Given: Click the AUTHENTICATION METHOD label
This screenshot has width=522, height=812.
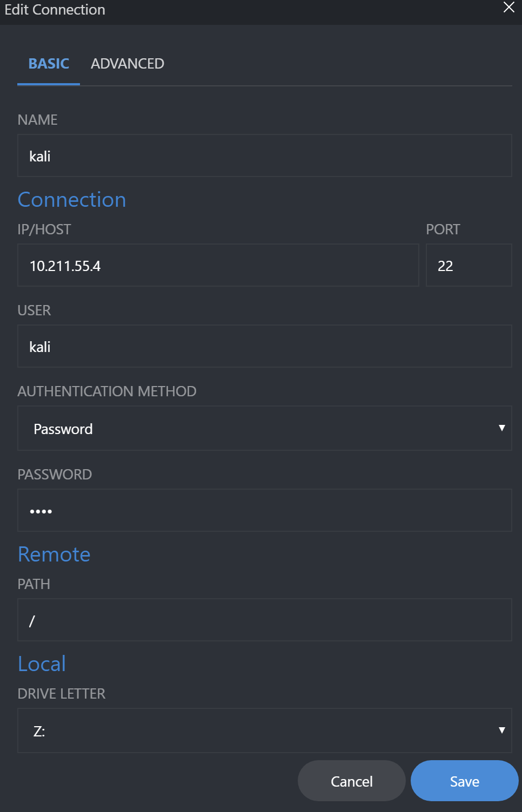Looking at the screenshot, I should coord(107,391).
